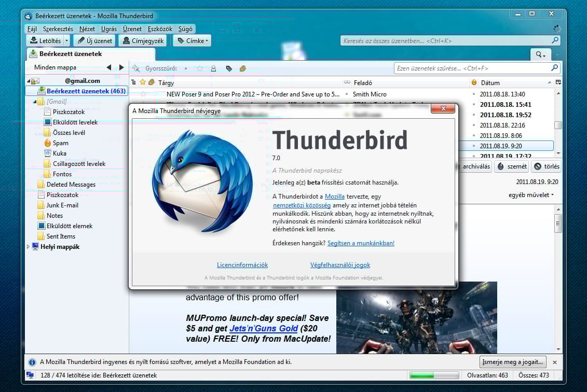
Task: Click the filter box magnifier icon
Action: 554,68
